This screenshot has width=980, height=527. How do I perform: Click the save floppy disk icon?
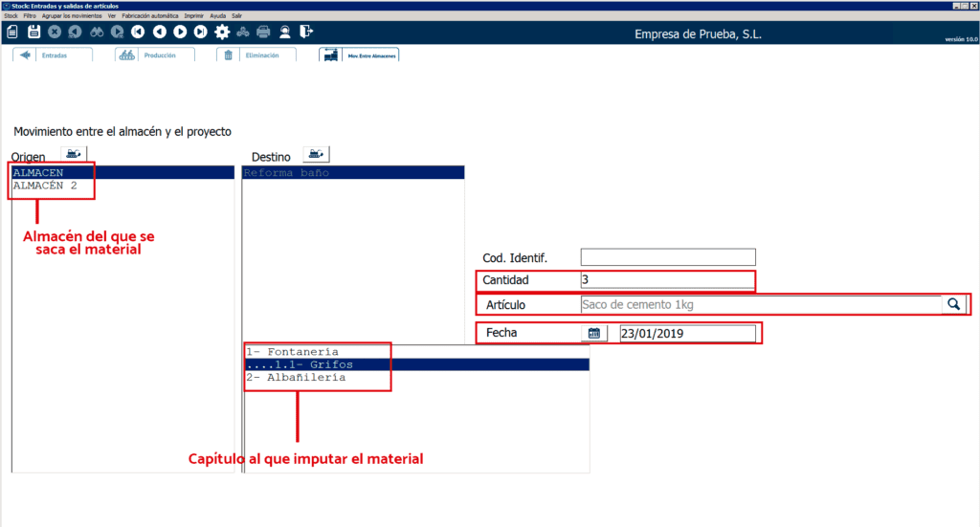(x=33, y=32)
